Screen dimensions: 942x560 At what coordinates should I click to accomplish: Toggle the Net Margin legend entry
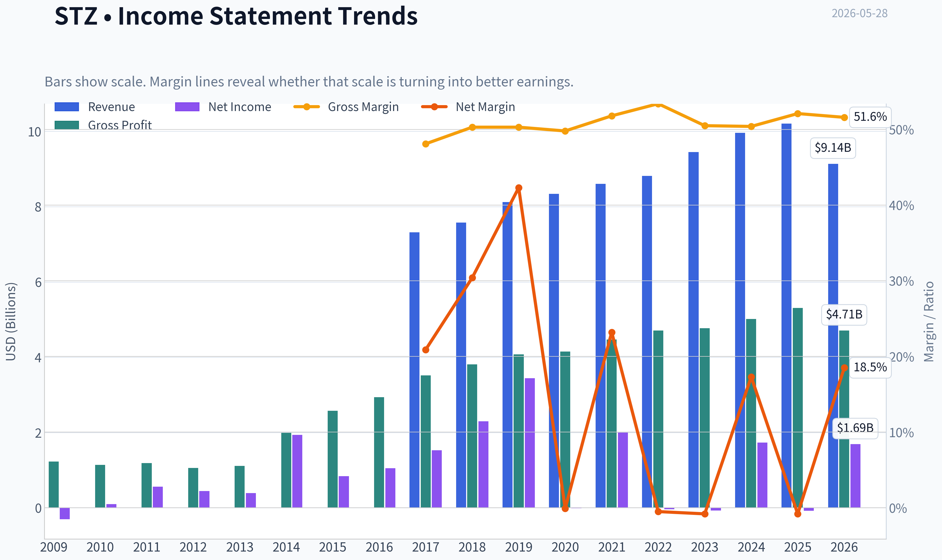click(x=468, y=107)
